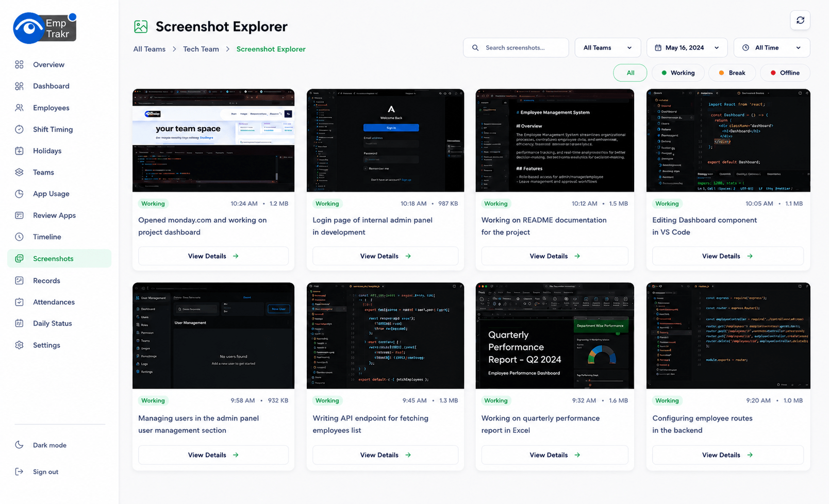
Task: View Details of Writing API endpoint card
Action: click(385, 455)
